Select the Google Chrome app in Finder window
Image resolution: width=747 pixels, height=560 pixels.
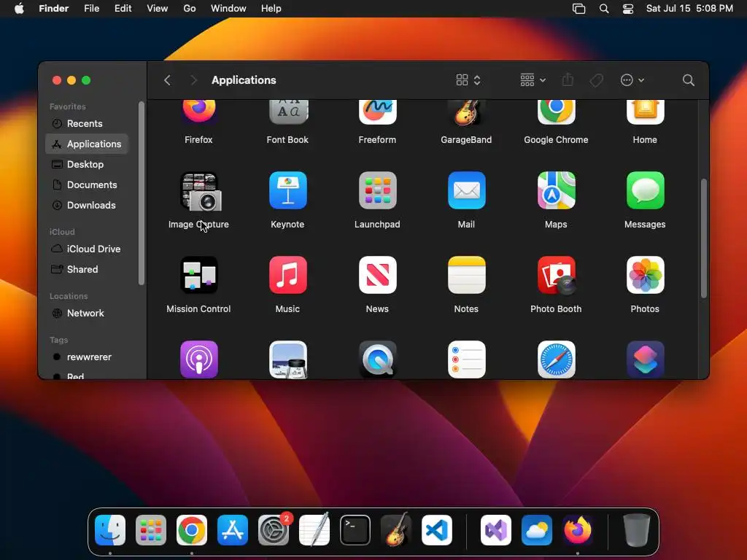(x=556, y=112)
